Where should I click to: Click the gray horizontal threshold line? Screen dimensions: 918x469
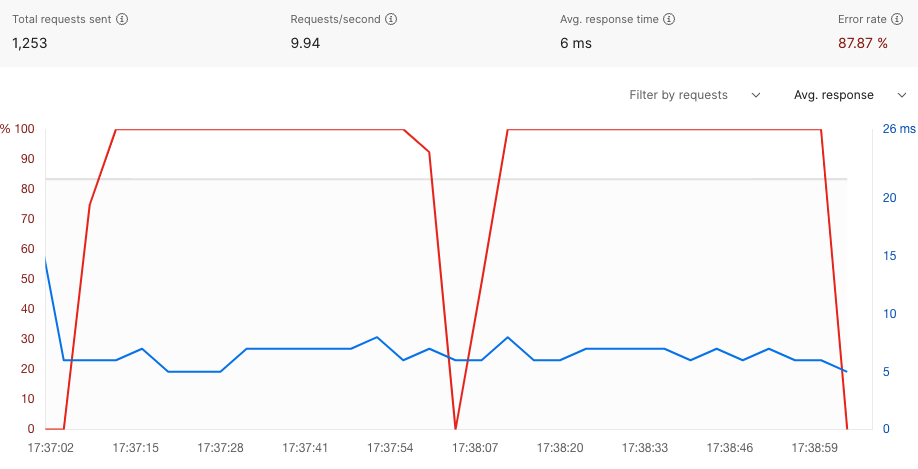click(x=446, y=179)
